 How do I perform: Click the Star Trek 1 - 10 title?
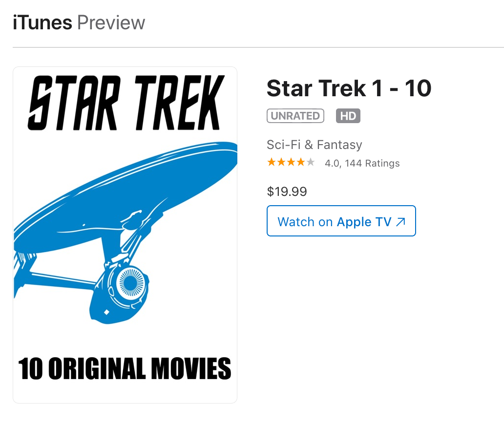pyautogui.click(x=349, y=88)
